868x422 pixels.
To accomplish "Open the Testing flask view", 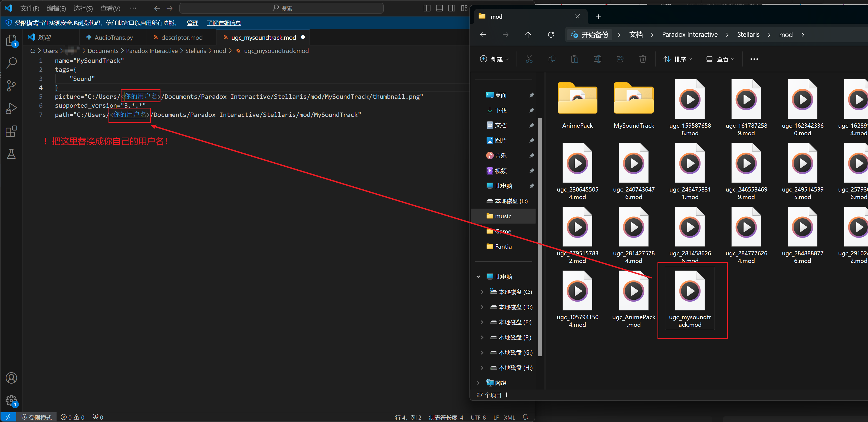I will tap(11, 154).
